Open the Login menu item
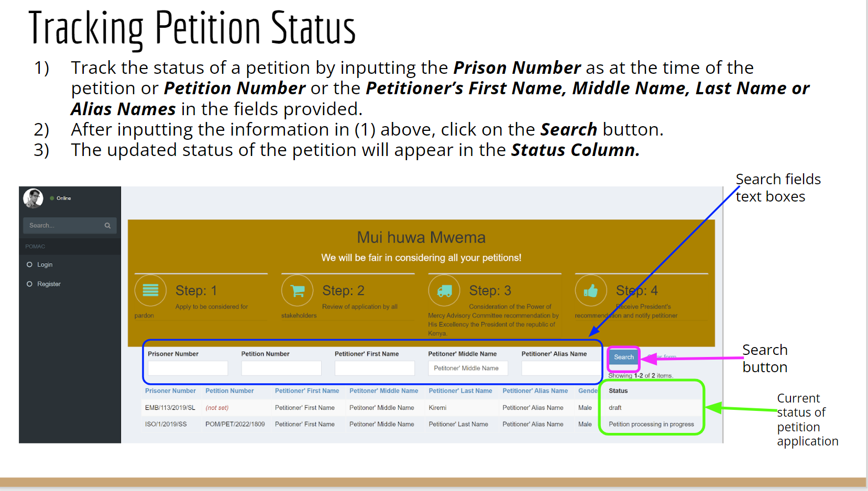 tap(45, 265)
